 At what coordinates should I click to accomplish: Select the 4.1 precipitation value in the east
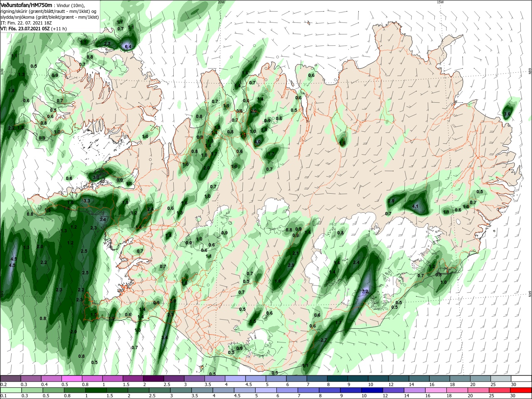click(415, 206)
